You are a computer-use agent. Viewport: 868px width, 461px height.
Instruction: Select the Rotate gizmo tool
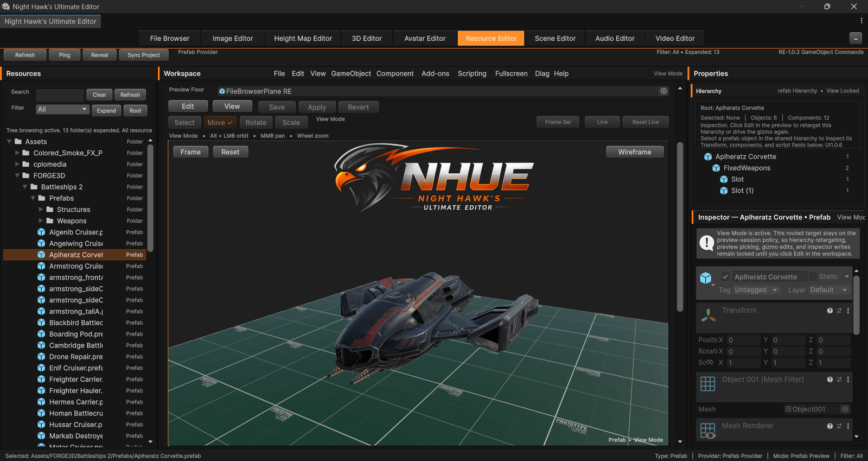pos(256,123)
